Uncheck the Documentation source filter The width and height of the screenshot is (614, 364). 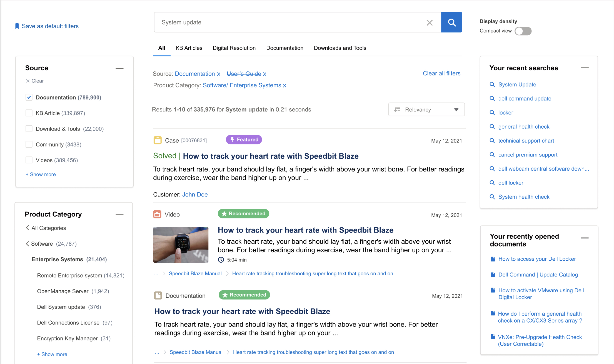[29, 97]
